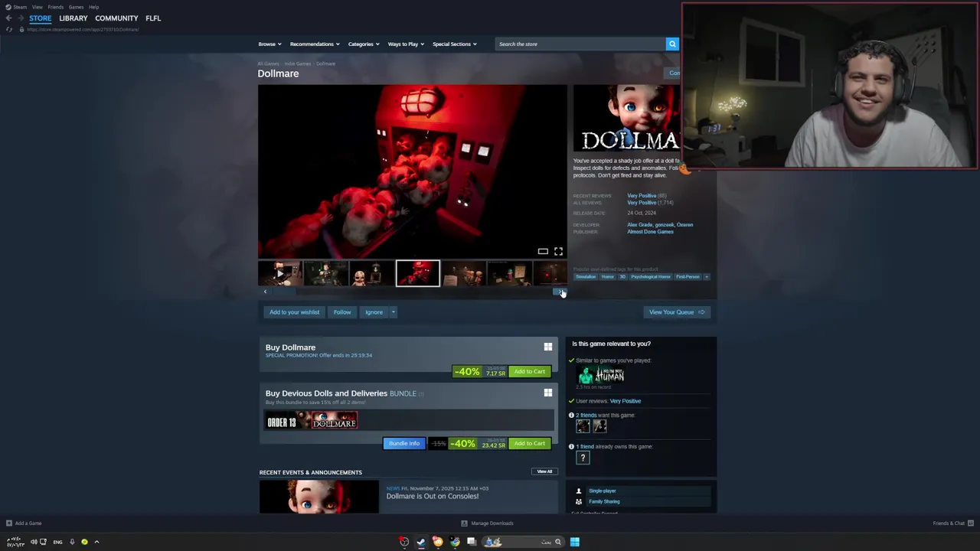Click the taskbar search magnifier
This screenshot has height=551, width=980.
pos(558,542)
